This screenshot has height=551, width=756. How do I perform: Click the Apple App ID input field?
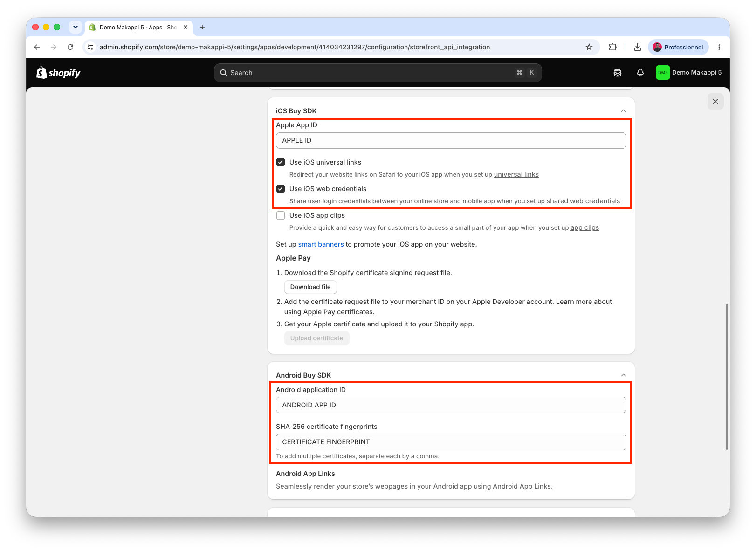click(x=451, y=140)
